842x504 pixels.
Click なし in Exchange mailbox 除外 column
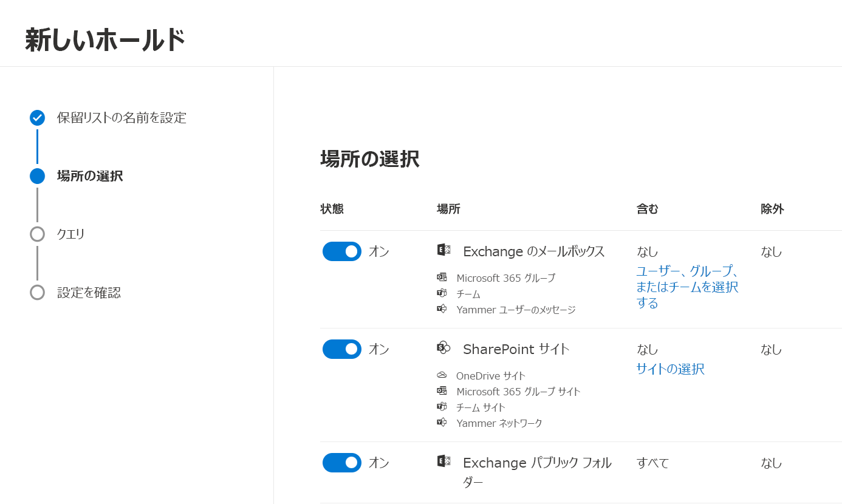tap(772, 251)
